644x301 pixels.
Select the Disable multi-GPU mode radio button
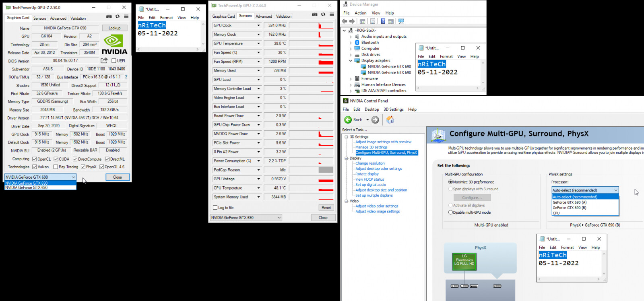(x=450, y=212)
